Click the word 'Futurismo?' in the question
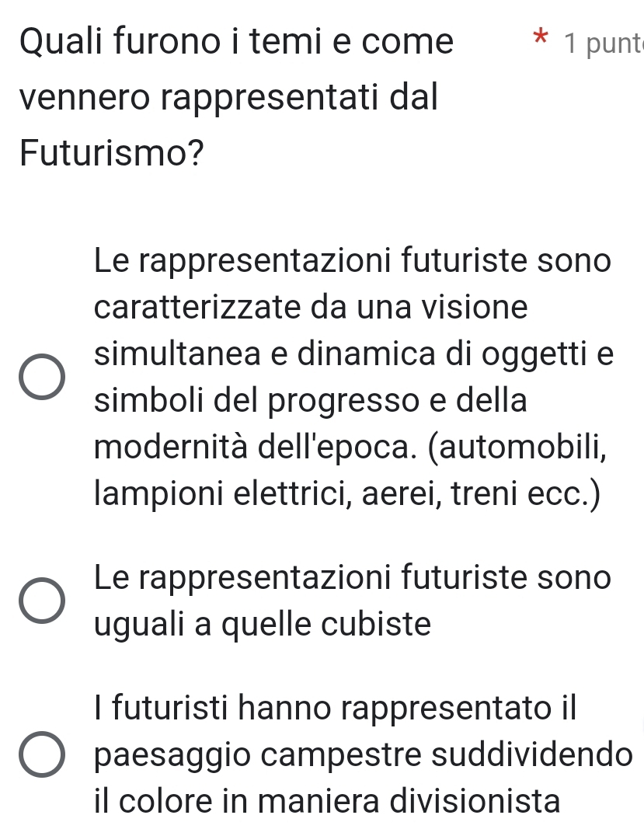 [x=113, y=152]
